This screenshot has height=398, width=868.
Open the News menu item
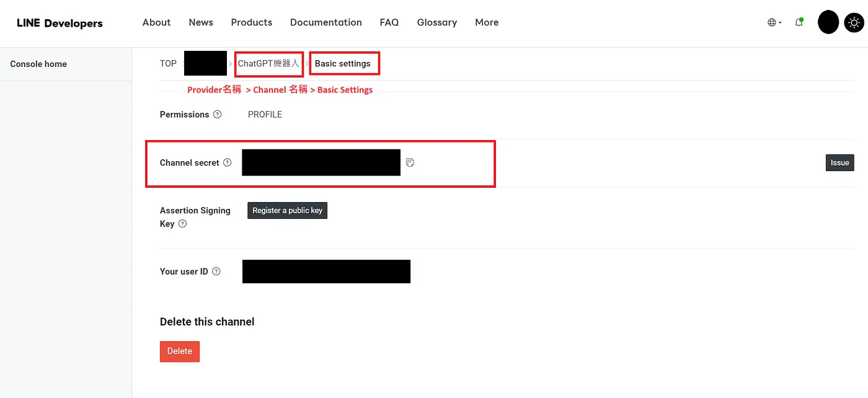click(201, 22)
